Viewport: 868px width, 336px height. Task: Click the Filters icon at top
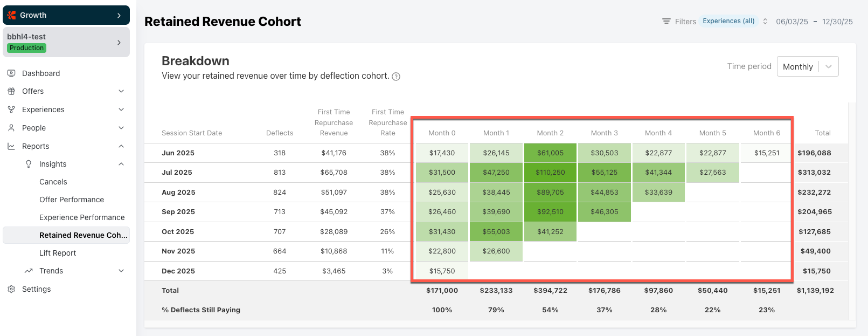tap(666, 22)
